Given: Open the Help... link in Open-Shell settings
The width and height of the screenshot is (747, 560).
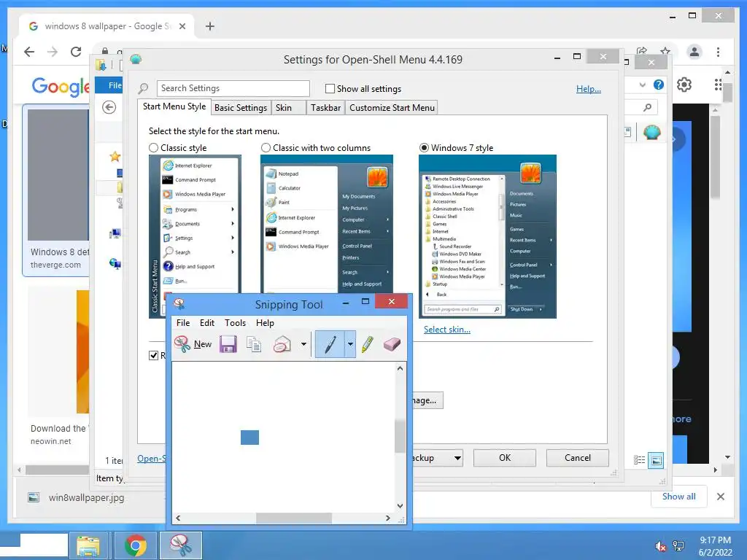Looking at the screenshot, I should pos(589,89).
